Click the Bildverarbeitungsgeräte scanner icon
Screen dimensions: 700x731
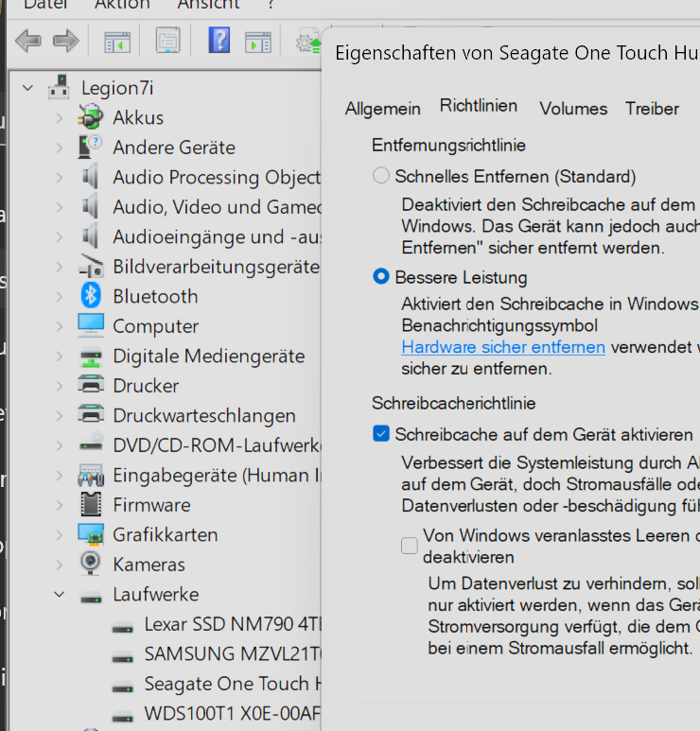click(x=91, y=267)
